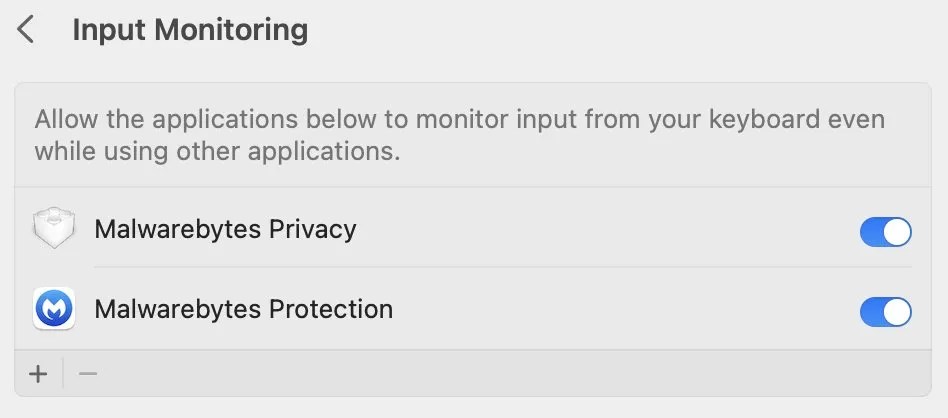The width and height of the screenshot is (948, 418).
Task: Click the white knob on Malwarebytes Protection switch
Action: pyautogui.click(x=898, y=312)
